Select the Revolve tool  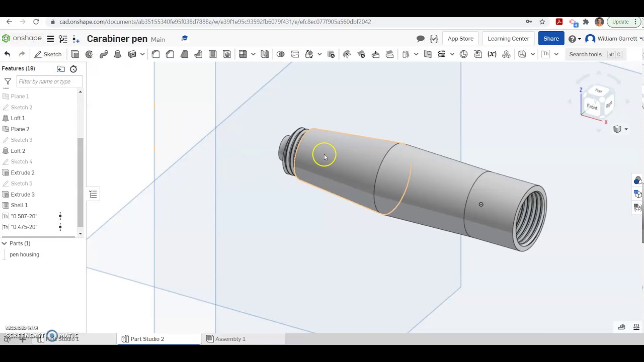click(89, 54)
